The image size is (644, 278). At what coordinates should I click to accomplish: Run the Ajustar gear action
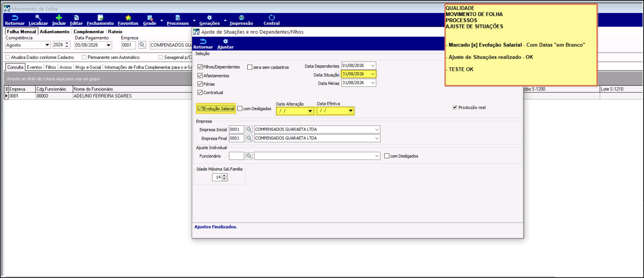click(226, 44)
